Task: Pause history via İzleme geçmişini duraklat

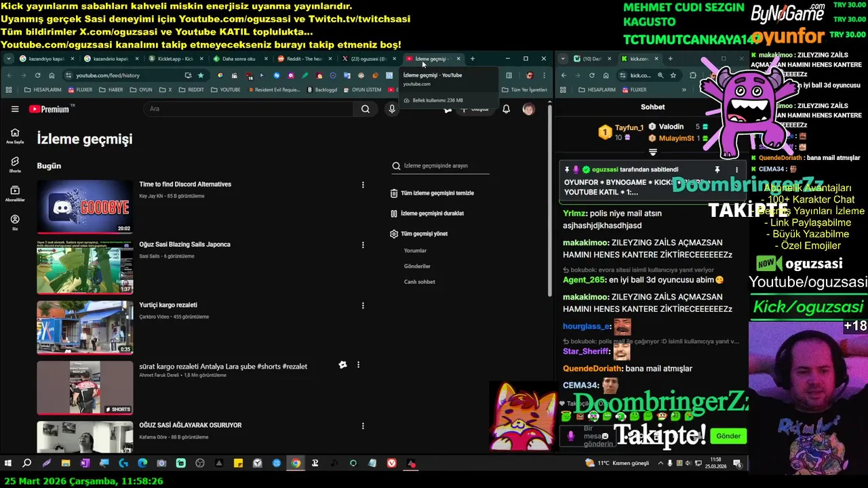Action: pyautogui.click(x=427, y=213)
